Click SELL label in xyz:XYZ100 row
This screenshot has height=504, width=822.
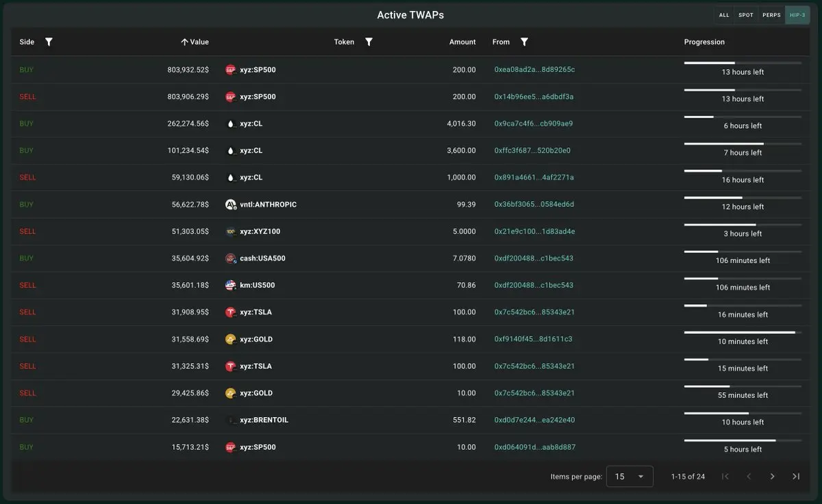[27, 231]
